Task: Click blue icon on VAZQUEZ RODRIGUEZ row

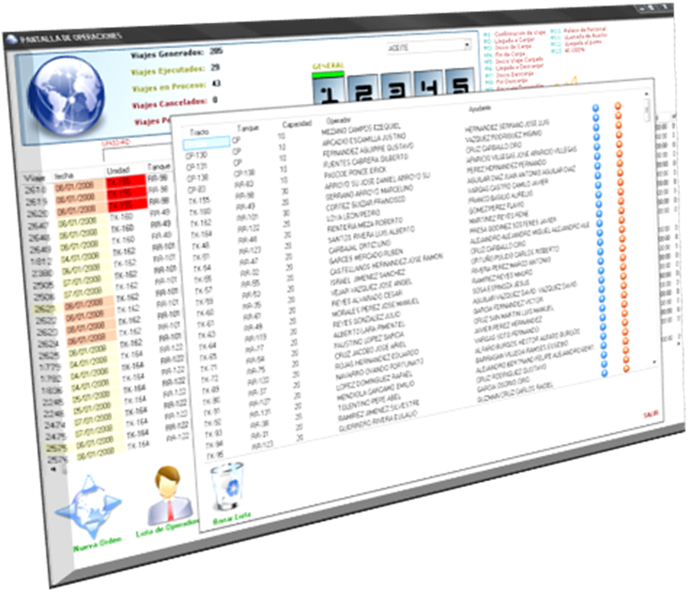Action: 595,128
